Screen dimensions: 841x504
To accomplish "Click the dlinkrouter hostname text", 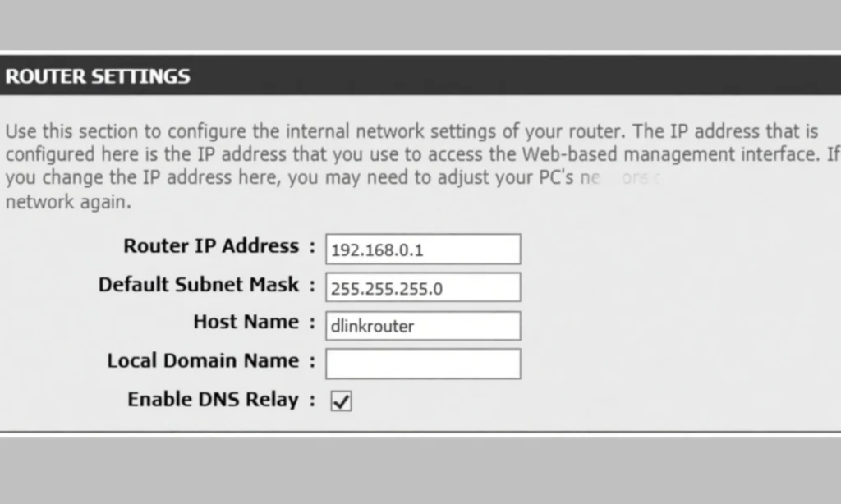I will 369,326.
